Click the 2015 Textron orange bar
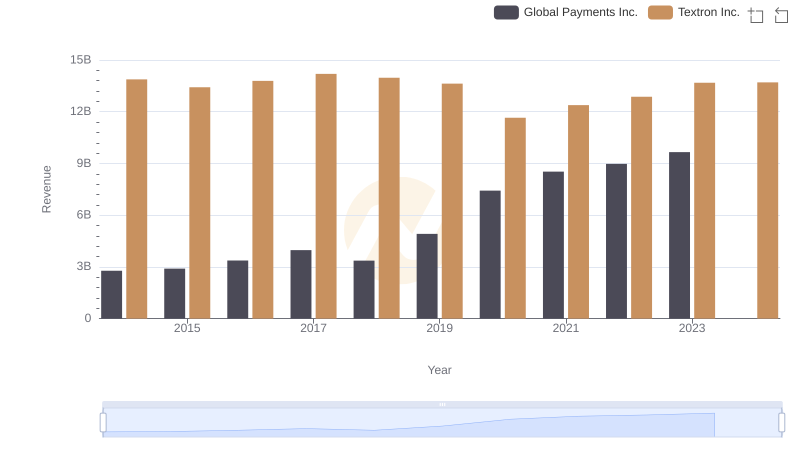This screenshot has height=461, width=800. (x=199, y=203)
